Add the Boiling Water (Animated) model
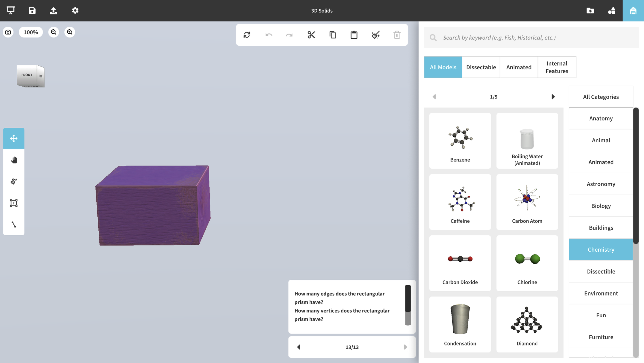The height and width of the screenshot is (363, 644). (x=527, y=141)
